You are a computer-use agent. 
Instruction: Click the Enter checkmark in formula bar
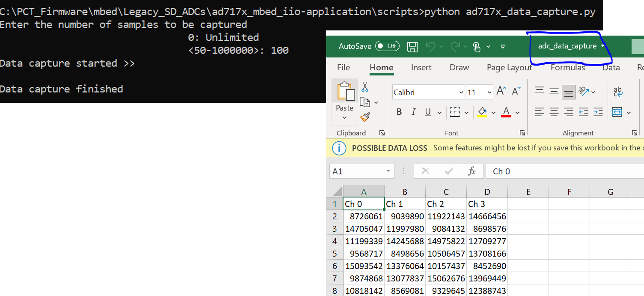pos(449,171)
